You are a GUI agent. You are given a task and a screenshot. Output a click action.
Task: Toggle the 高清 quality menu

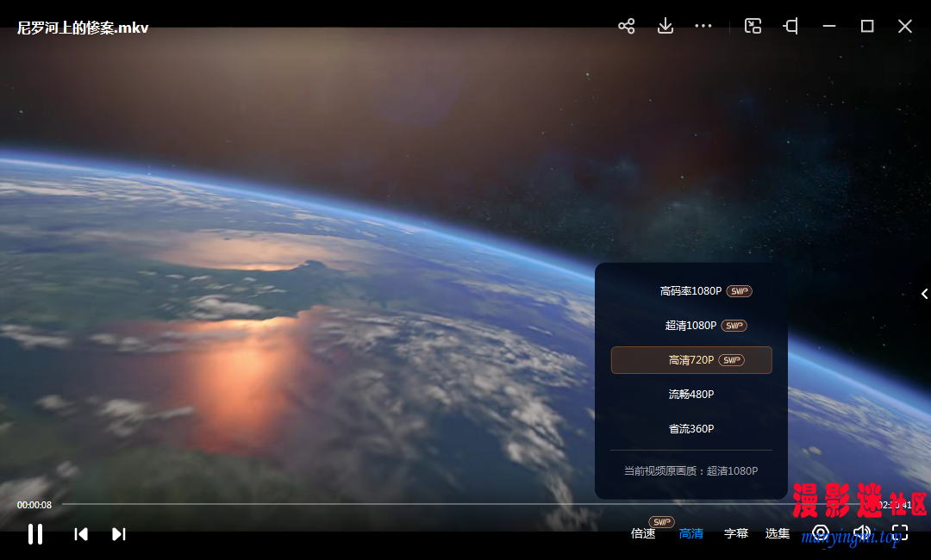(x=691, y=534)
